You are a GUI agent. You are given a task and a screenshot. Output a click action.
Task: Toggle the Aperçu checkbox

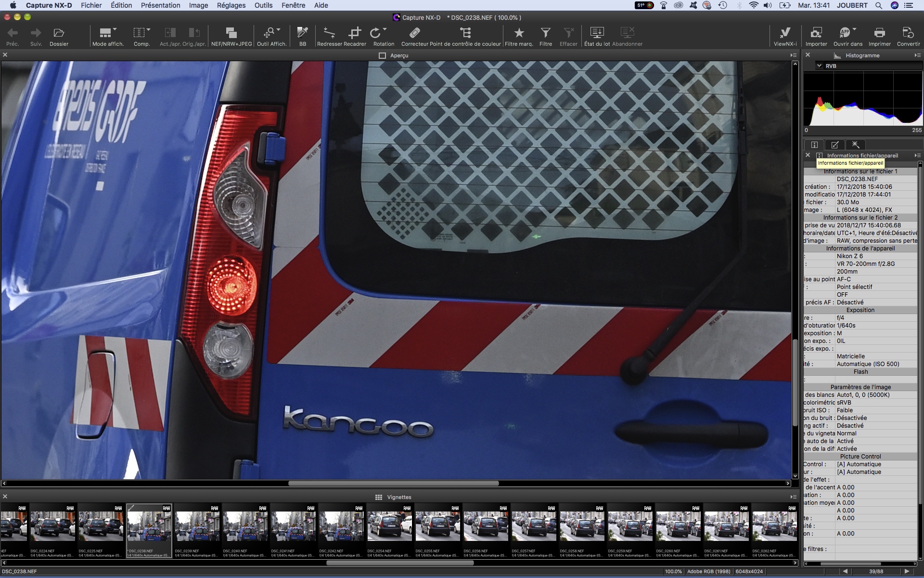(x=383, y=55)
